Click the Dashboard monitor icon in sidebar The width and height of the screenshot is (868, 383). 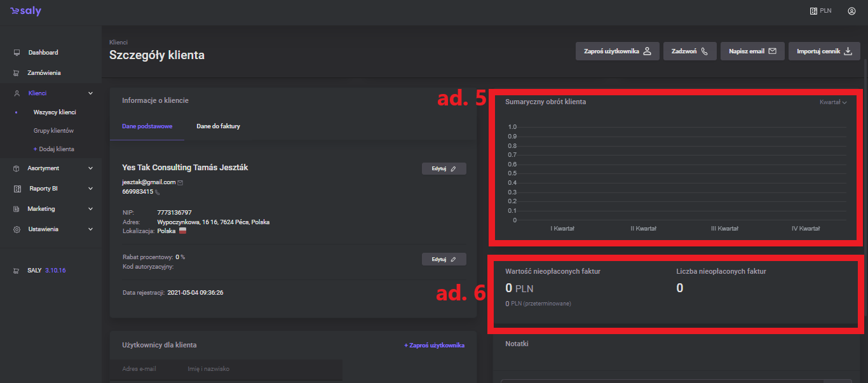[17, 53]
